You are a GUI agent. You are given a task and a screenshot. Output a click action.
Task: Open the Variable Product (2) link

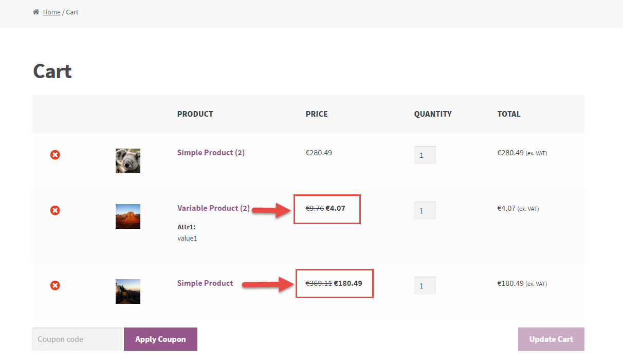213,208
